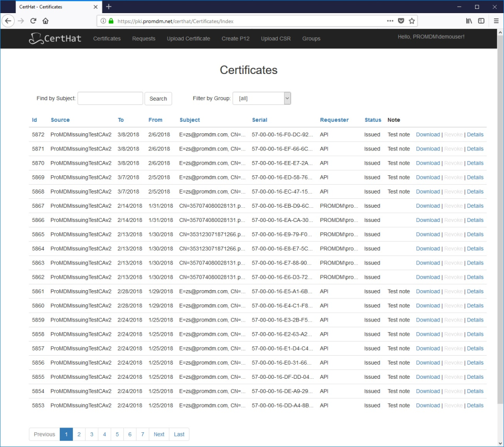The image size is (504, 447).
Task: Open the Upload Certificate page
Action: pyautogui.click(x=188, y=38)
